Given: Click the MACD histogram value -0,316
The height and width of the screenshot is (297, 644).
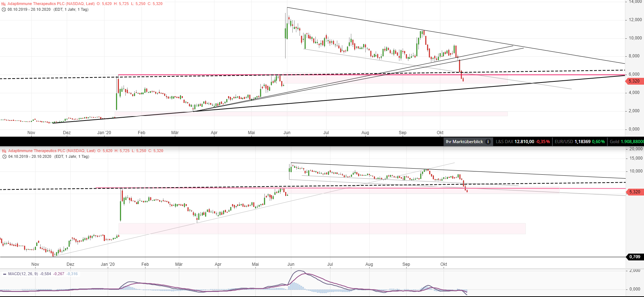Looking at the screenshot, I should pyautogui.click(x=72, y=274).
